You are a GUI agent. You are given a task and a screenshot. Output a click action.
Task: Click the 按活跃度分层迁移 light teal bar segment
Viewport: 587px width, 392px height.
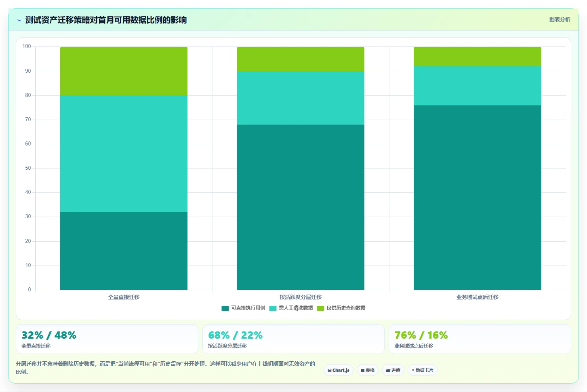click(x=301, y=98)
